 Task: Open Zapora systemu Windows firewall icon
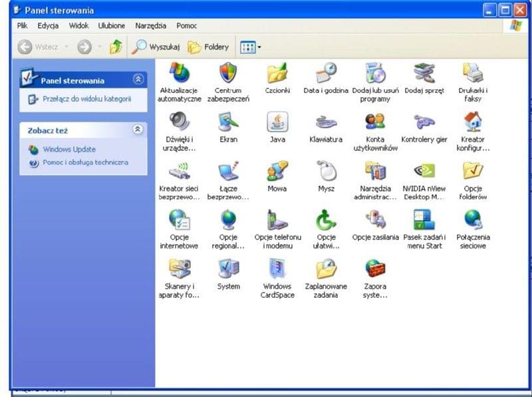(x=375, y=269)
